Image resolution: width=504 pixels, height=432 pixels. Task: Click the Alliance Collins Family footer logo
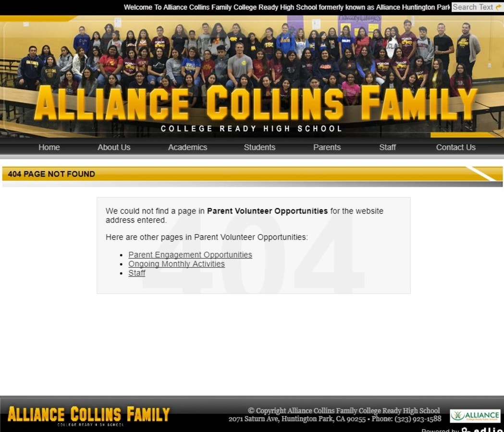tap(89, 416)
